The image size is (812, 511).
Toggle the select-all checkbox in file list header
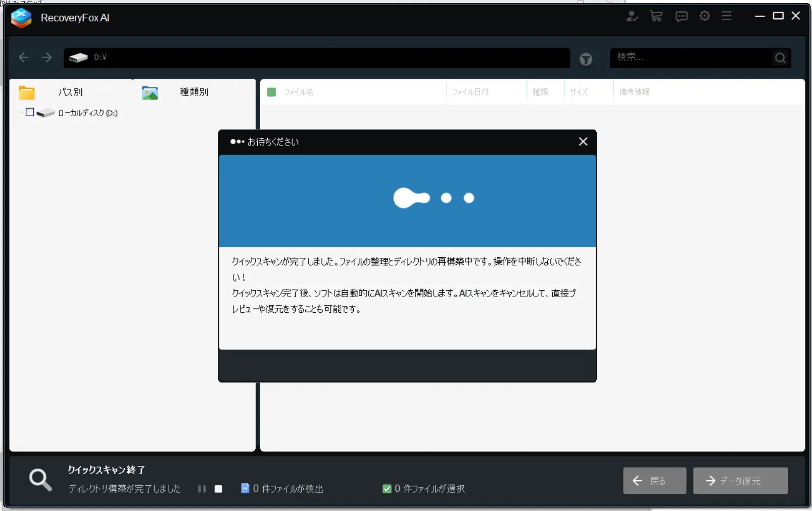tap(271, 92)
